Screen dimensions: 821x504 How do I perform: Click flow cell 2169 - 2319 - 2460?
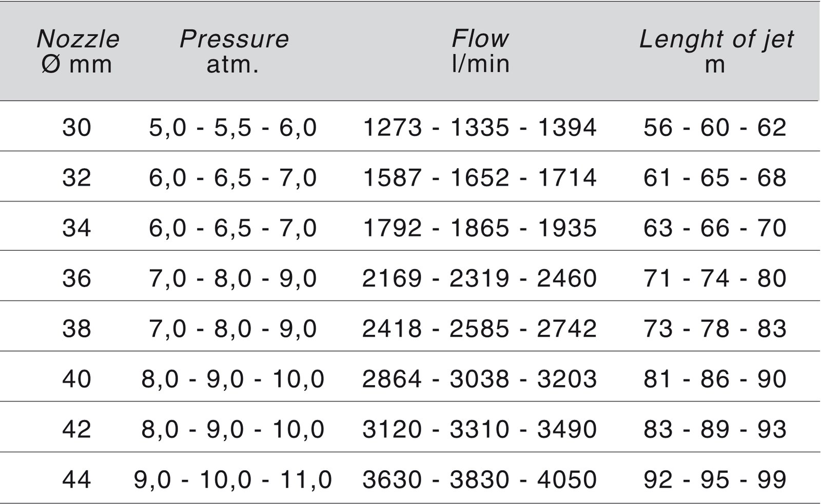pos(479,278)
